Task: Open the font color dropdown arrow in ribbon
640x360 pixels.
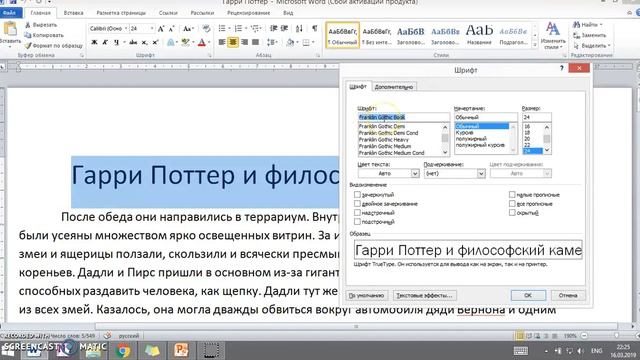Action: [x=209, y=42]
